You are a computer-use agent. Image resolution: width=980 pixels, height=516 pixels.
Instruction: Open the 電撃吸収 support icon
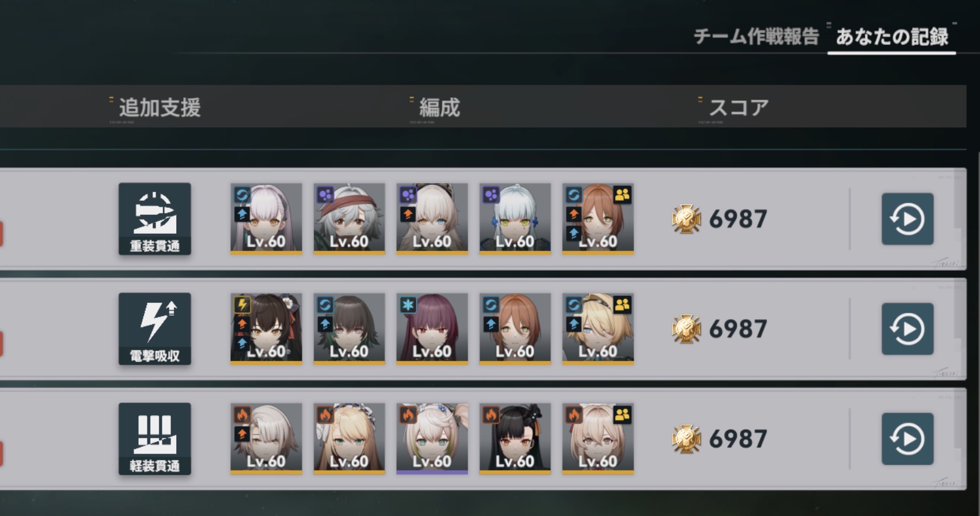tap(155, 329)
